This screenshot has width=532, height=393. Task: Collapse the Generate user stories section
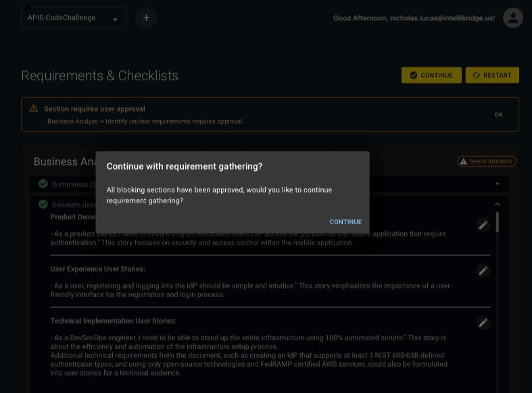pyautogui.click(x=498, y=204)
